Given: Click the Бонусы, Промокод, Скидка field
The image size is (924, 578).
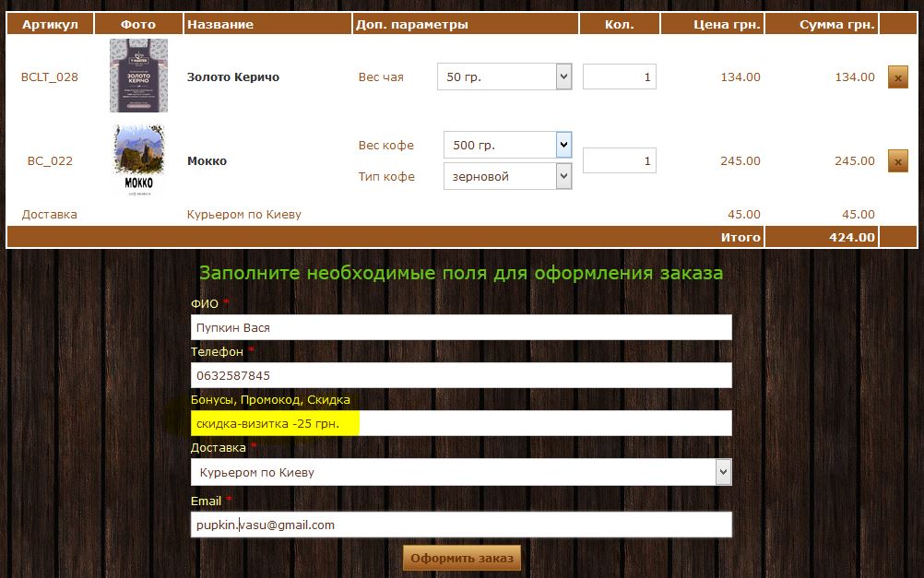Looking at the screenshot, I should click(460, 423).
